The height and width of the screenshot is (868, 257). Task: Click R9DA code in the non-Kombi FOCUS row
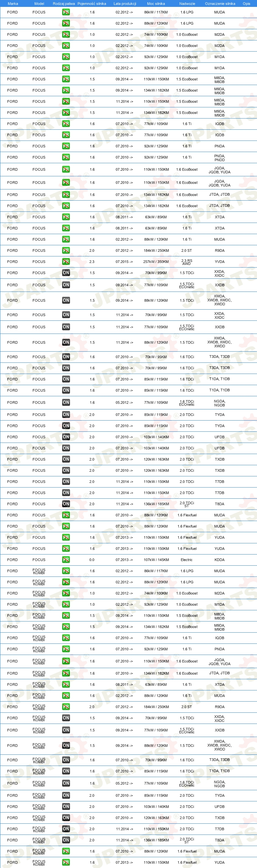pos(220,251)
